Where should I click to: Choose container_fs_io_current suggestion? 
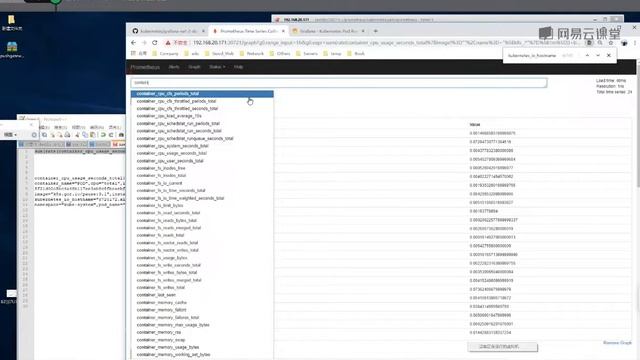tap(202, 183)
